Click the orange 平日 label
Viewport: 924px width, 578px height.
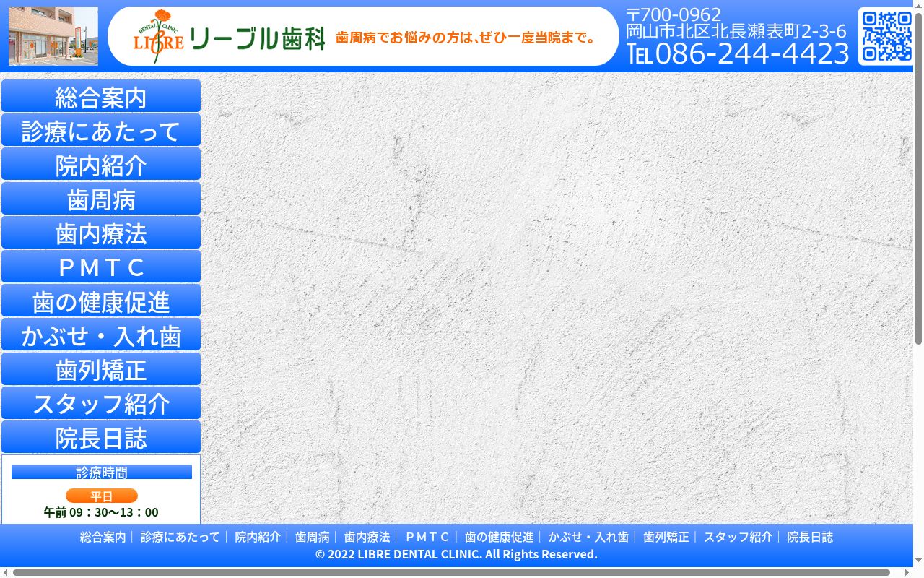[x=102, y=496]
